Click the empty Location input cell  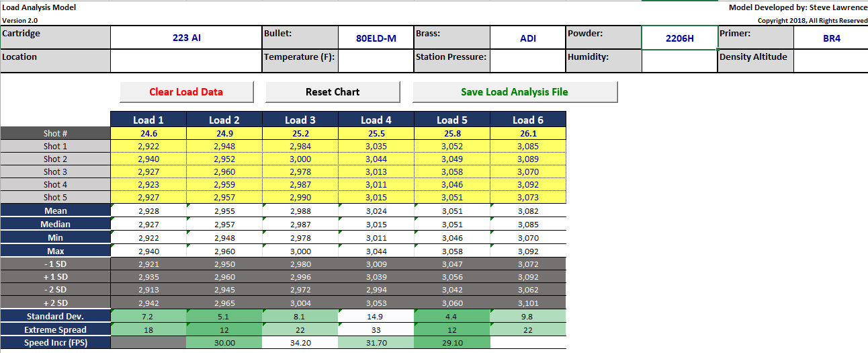(186, 61)
